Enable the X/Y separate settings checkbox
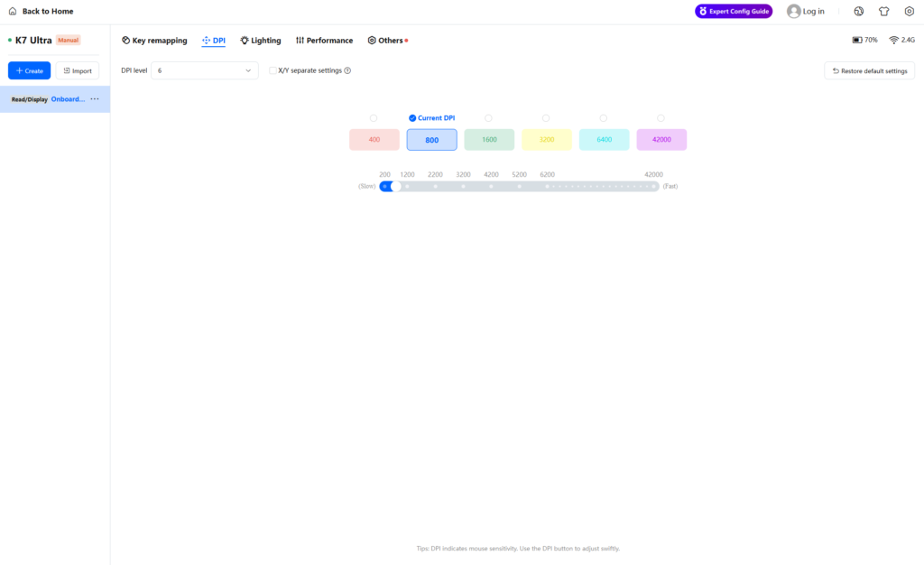 [x=273, y=70]
